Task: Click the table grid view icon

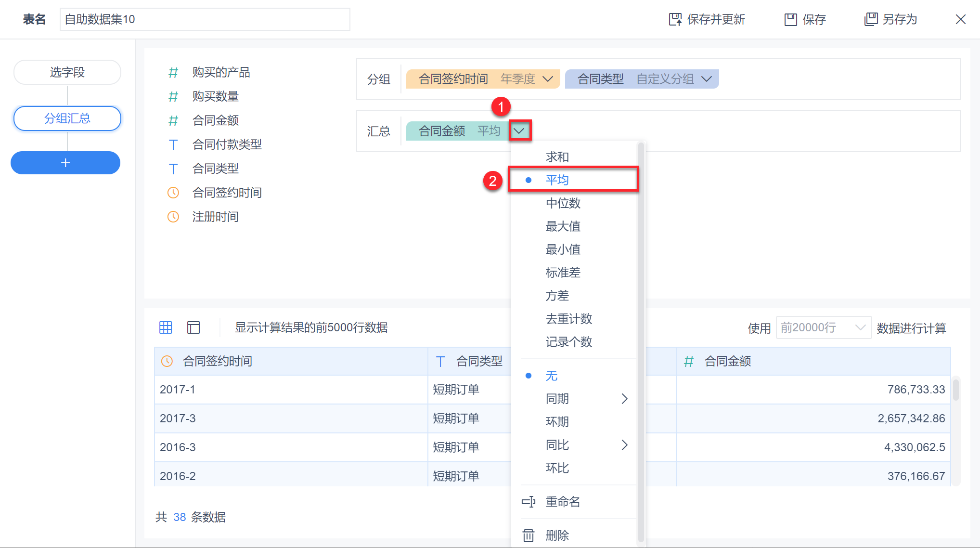Action: (165, 327)
